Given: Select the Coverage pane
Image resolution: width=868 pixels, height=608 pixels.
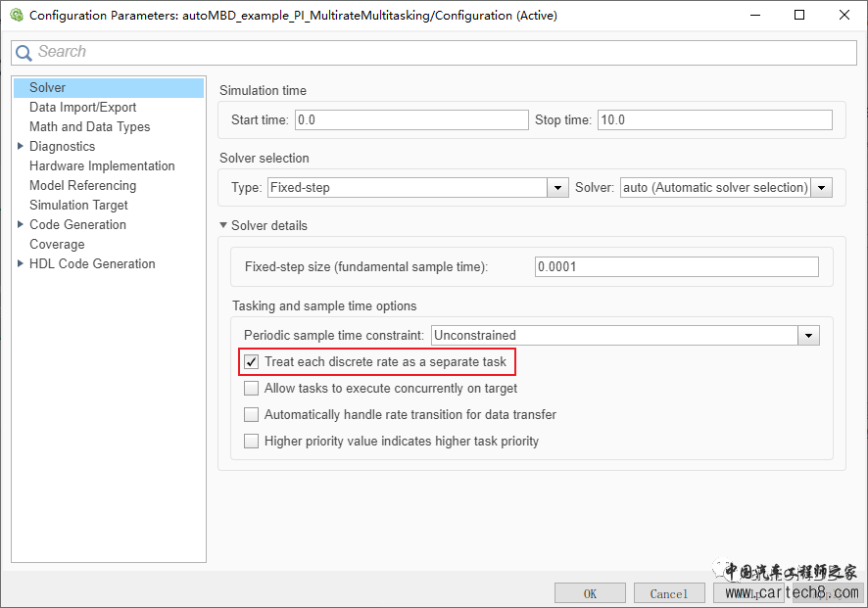Looking at the screenshot, I should [57, 245].
